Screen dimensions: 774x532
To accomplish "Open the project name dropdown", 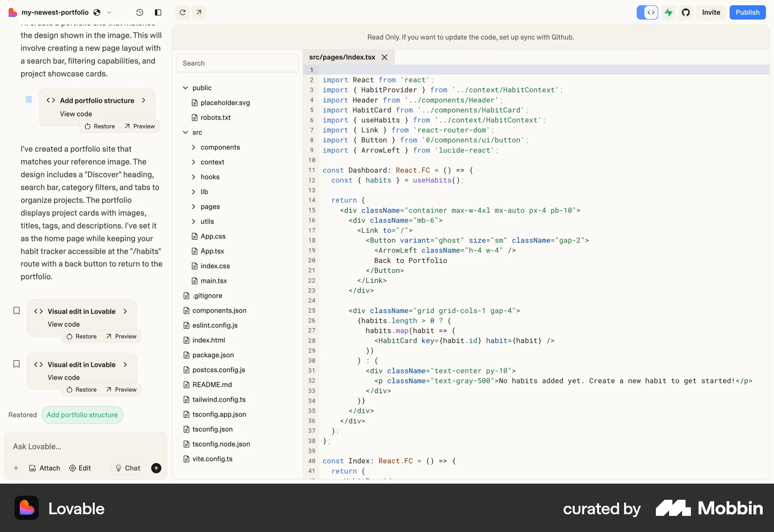I will [x=110, y=12].
